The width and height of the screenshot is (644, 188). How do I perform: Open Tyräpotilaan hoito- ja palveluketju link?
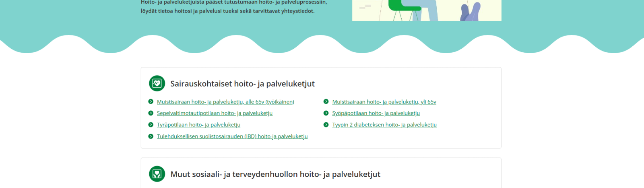click(198, 125)
